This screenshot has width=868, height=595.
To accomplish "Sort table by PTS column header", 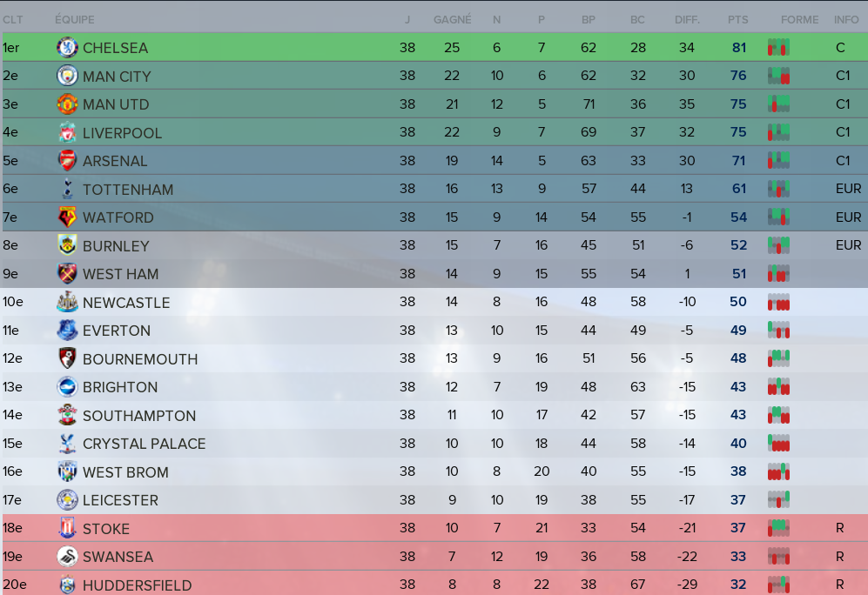I will click(x=738, y=20).
